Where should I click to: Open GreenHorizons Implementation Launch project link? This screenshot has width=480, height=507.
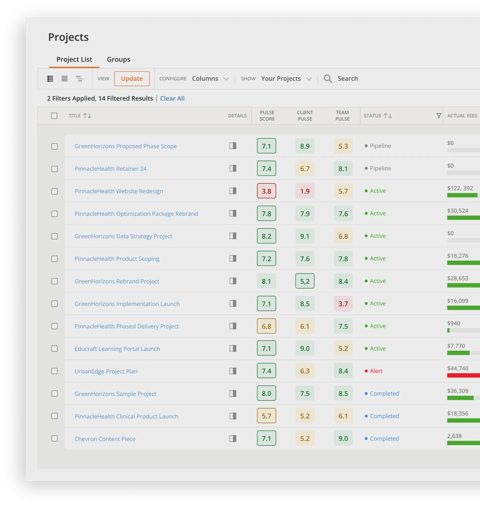point(127,304)
